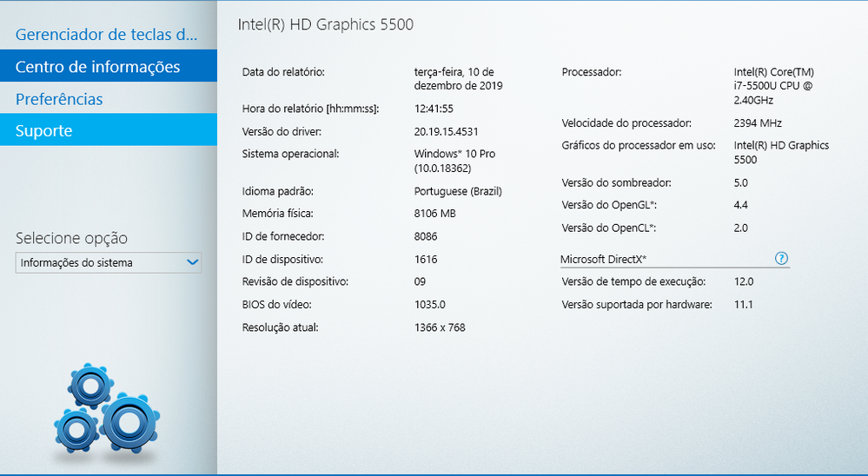This screenshot has height=476, width=868.
Task: Click the 'Gráficos do processador em uso:' label
Action: tap(639, 146)
